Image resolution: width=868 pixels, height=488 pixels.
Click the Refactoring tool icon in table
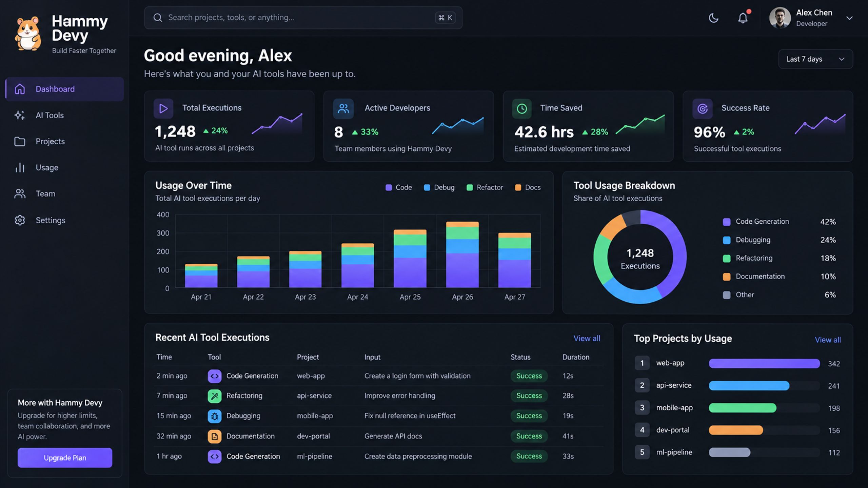[x=214, y=396]
